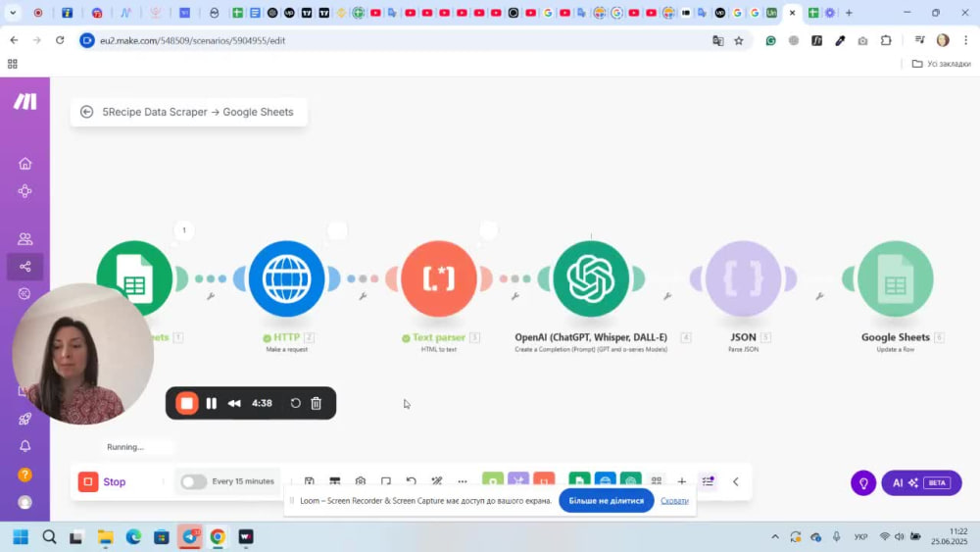Viewport: 980px width, 552px height.
Task: Open a new browser tab
Action: [849, 13]
